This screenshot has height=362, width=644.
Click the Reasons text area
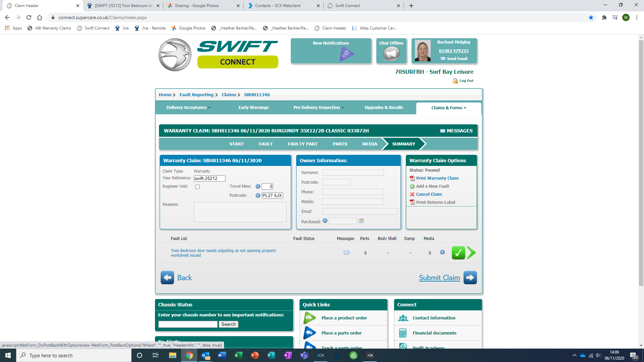[x=240, y=212]
